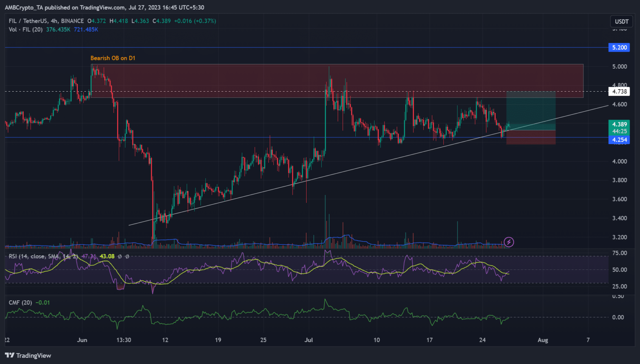Select the green 4.389 current price label
Viewport: 640px width, 364px height.
(619, 124)
